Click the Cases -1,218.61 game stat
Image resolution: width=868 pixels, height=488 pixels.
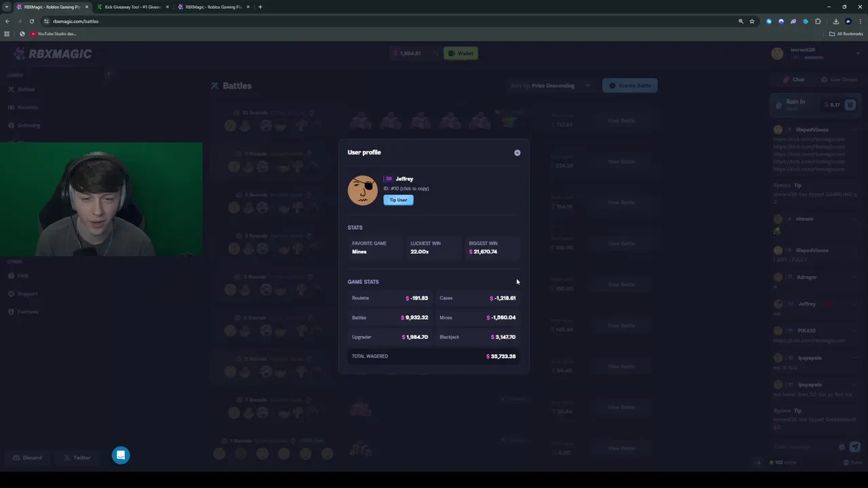477,298
